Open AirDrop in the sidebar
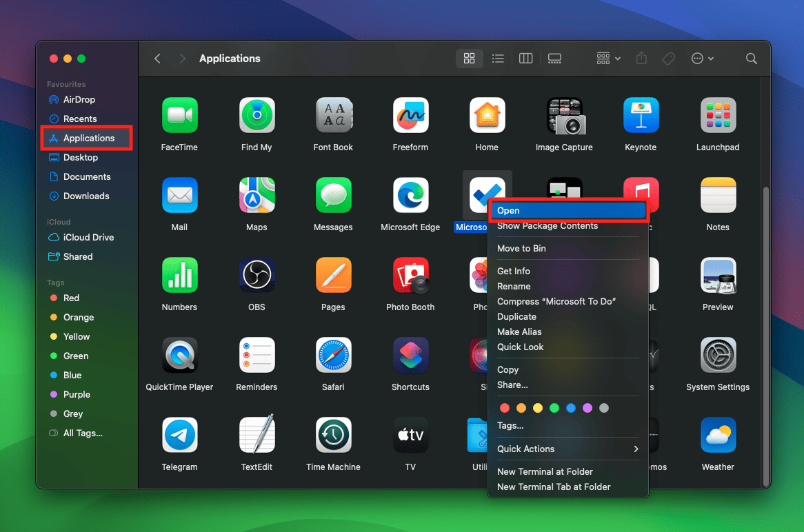The height and width of the screenshot is (532, 804). 86,99
